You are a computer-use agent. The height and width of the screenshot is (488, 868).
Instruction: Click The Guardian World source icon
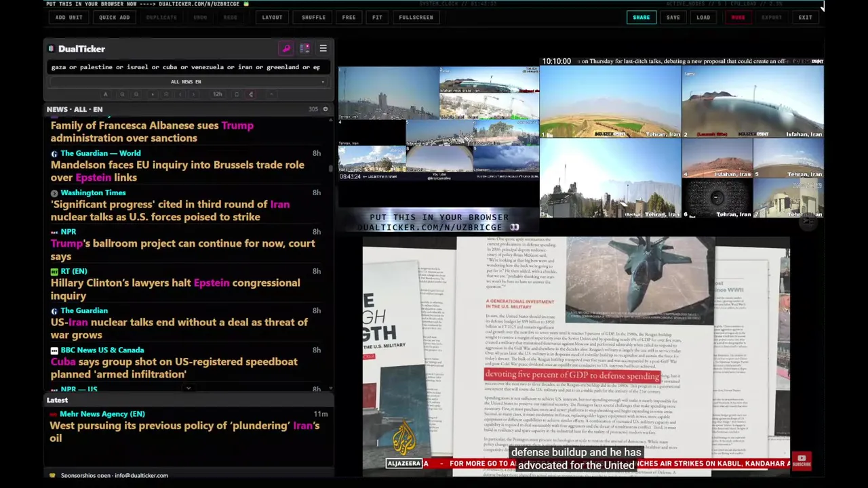tap(54, 153)
